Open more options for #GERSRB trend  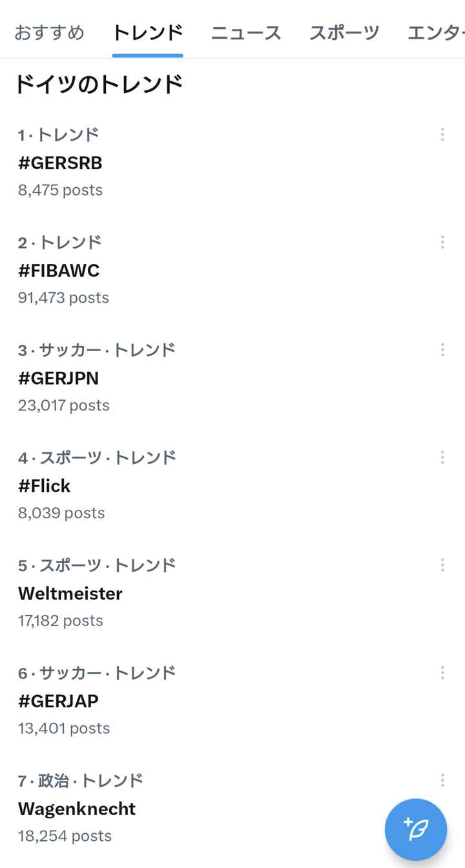[x=442, y=134]
